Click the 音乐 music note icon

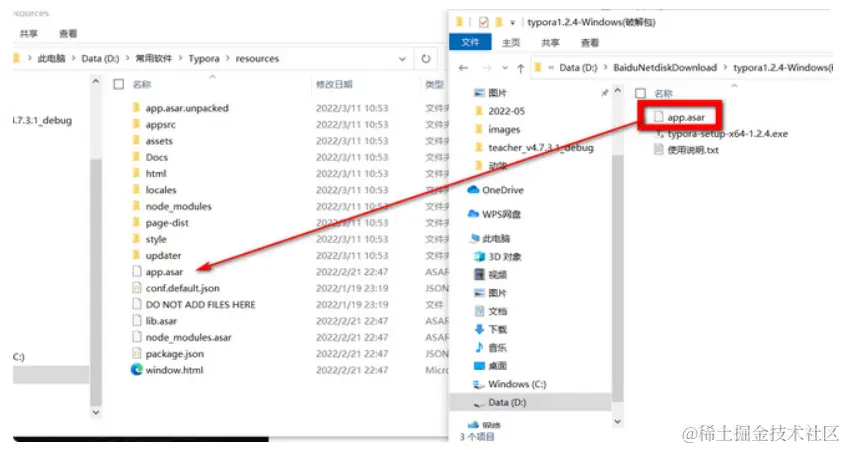pos(479,347)
